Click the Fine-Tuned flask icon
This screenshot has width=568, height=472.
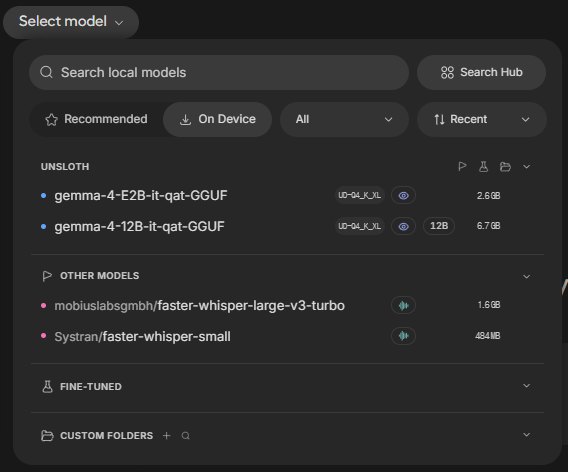click(47, 387)
